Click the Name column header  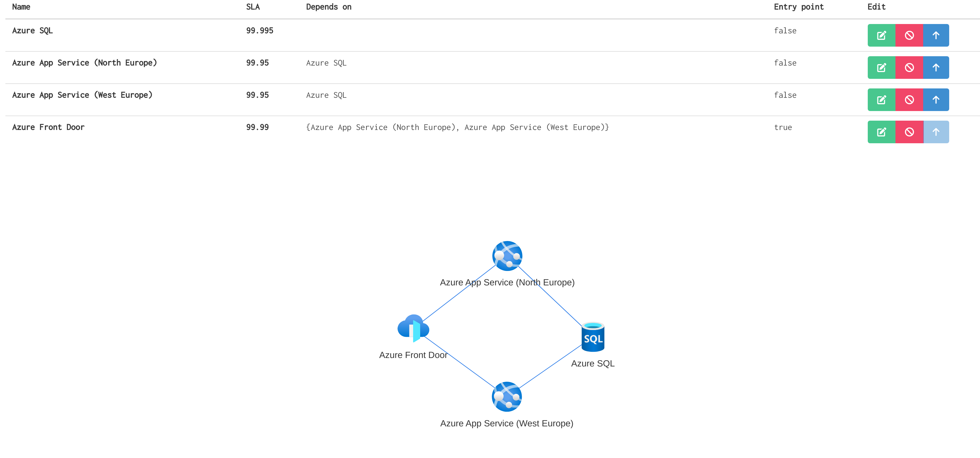(x=21, y=7)
